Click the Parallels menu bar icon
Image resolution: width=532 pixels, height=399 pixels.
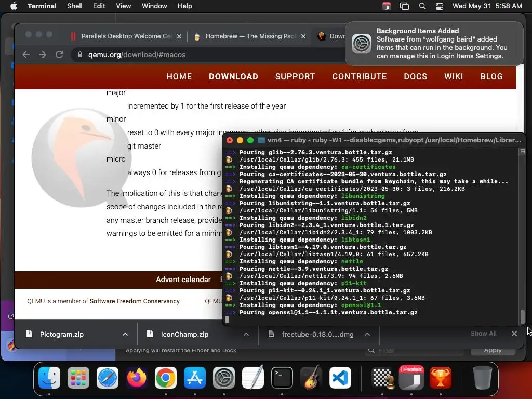(387, 6)
